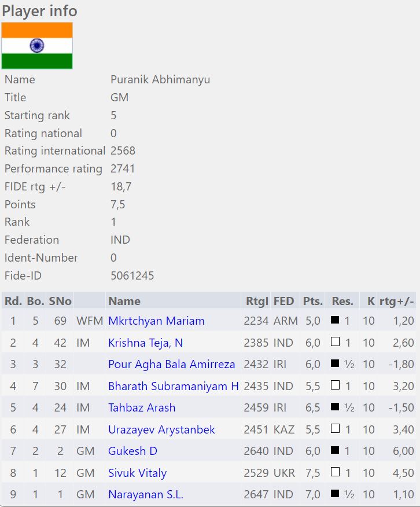The image size is (420, 507).
Task: Open Krishna Teja, N player link
Action: coord(145,343)
